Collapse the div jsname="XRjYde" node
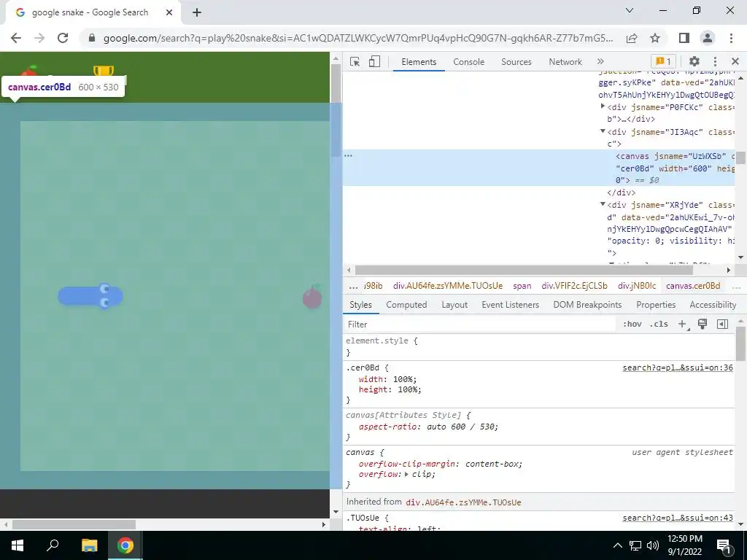The width and height of the screenshot is (747, 560). point(603,204)
